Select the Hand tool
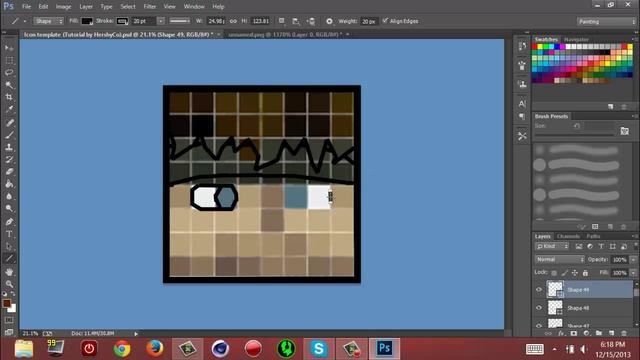The height and width of the screenshot is (360, 640). pyautogui.click(x=9, y=271)
